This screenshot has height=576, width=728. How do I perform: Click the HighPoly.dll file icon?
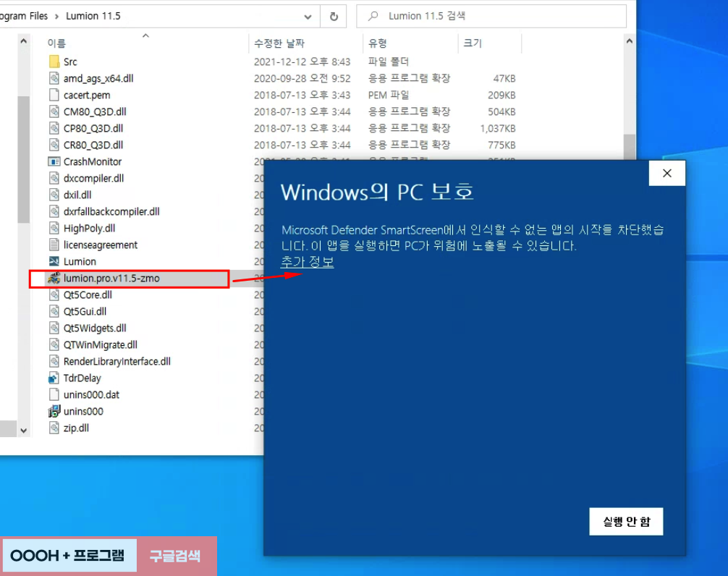[54, 229]
